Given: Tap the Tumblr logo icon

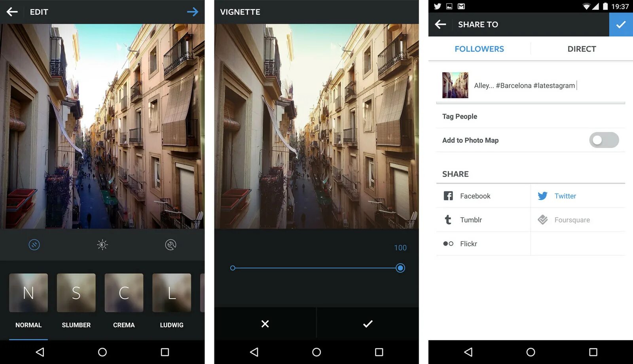Looking at the screenshot, I should [448, 220].
